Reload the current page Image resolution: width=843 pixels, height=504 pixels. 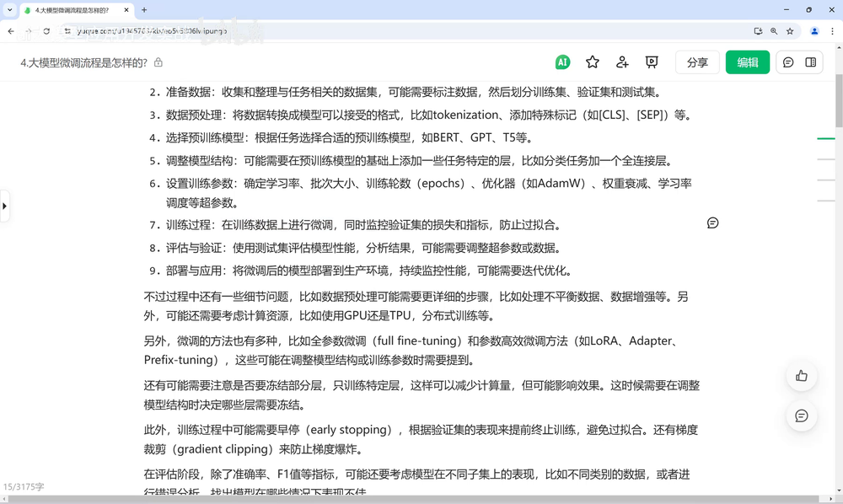click(46, 31)
